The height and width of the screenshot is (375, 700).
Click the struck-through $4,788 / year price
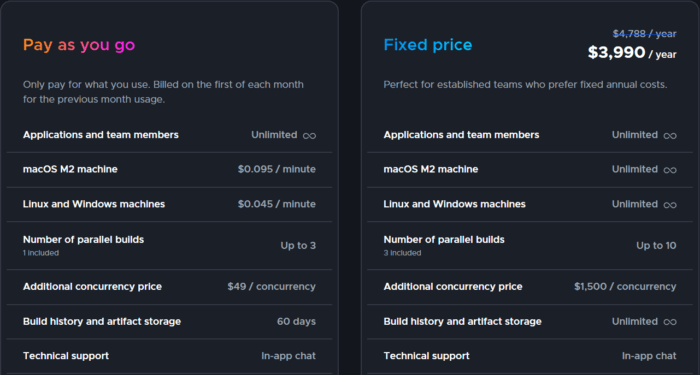(x=644, y=33)
